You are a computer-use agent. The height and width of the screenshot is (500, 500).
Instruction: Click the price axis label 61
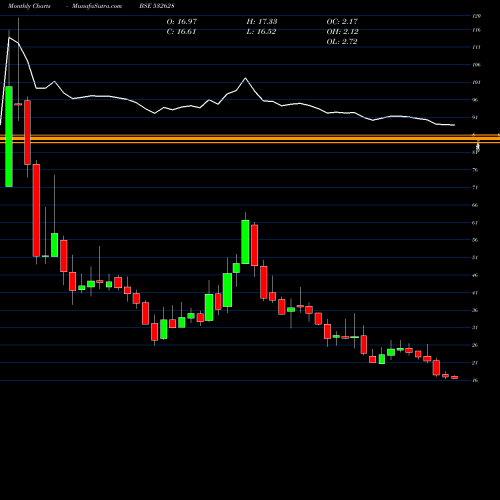tap(476, 223)
